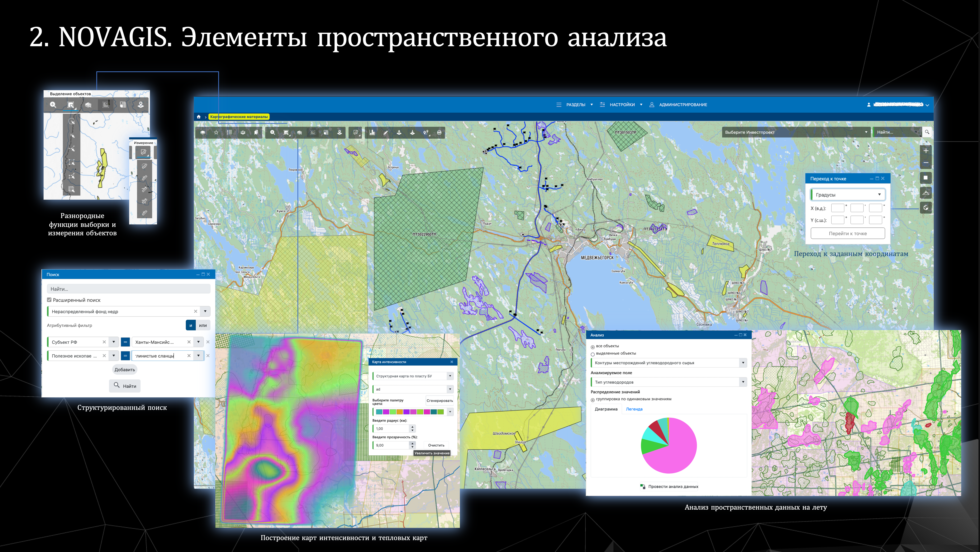
Task: Click the Добавить filter button
Action: [x=125, y=370]
